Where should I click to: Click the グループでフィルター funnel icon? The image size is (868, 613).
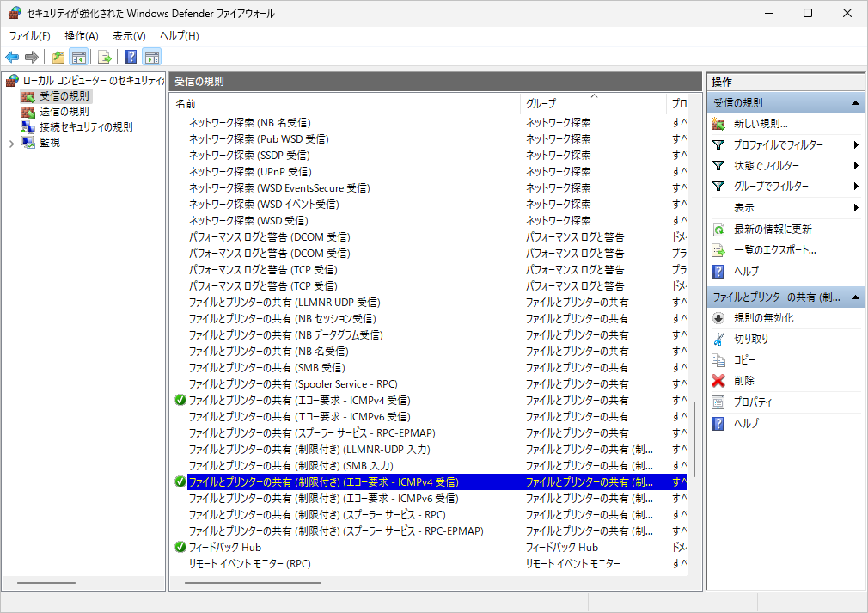pyautogui.click(x=718, y=187)
